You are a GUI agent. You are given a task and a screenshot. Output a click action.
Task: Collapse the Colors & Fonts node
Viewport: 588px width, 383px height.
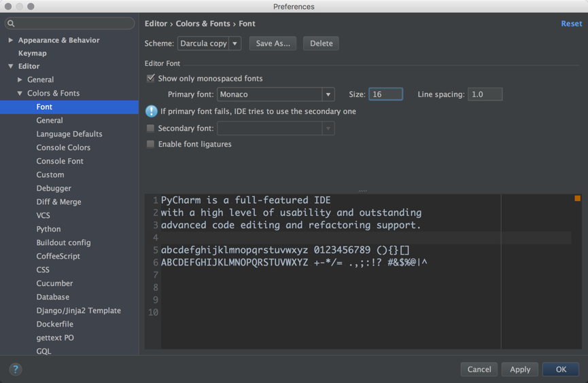point(20,93)
